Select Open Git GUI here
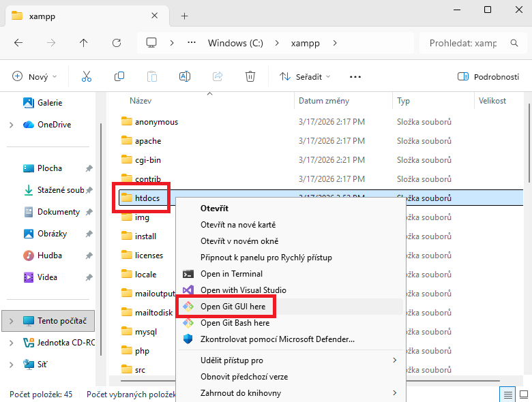The image size is (532, 402). coord(233,307)
